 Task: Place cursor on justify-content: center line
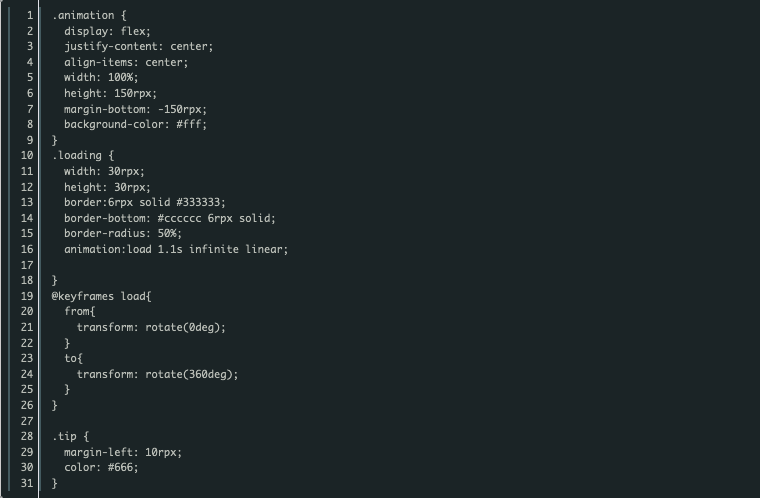point(138,47)
